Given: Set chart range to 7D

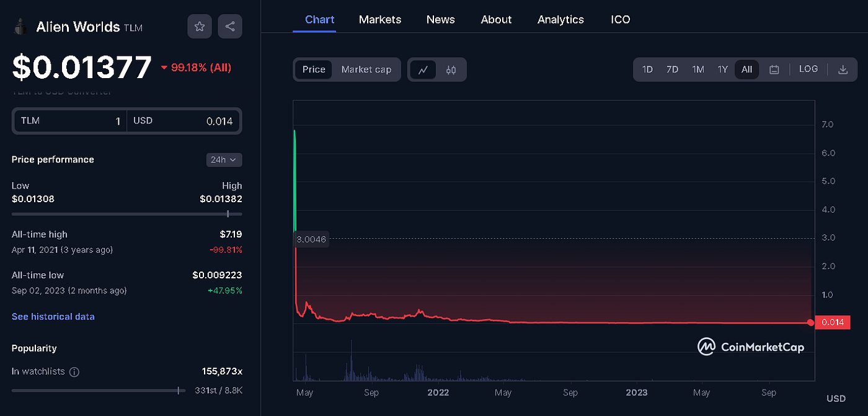Looking at the screenshot, I should click(x=672, y=69).
